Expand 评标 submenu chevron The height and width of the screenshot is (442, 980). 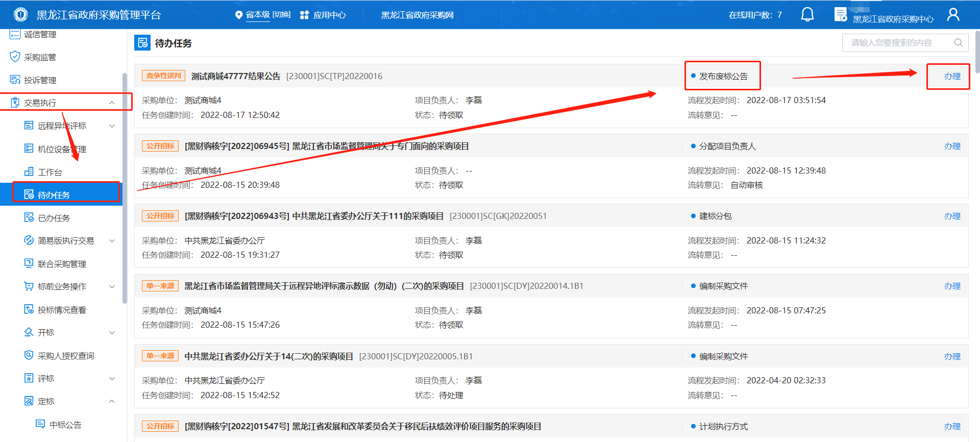pos(112,379)
